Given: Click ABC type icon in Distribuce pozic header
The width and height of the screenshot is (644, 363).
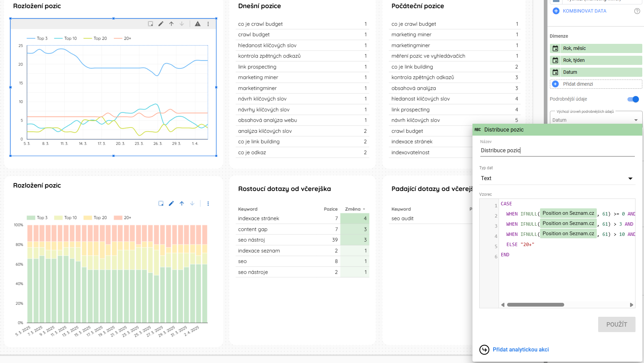Looking at the screenshot, I should (478, 129).
